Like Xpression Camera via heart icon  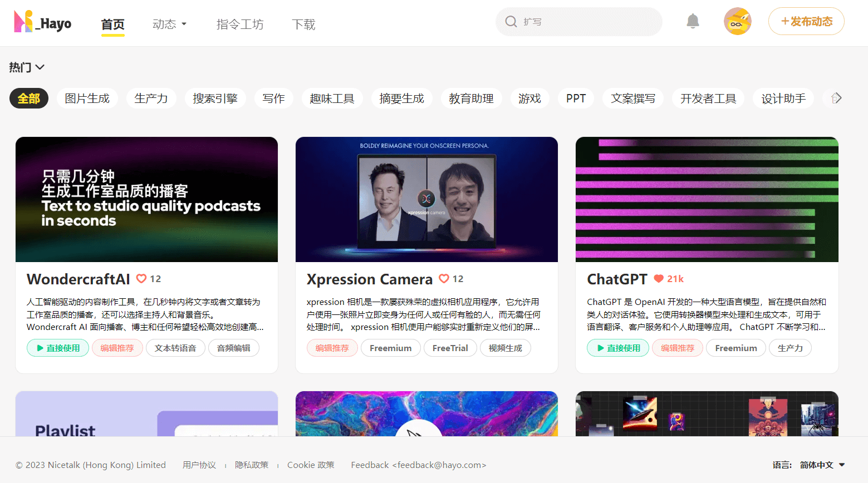pos(444,279)
